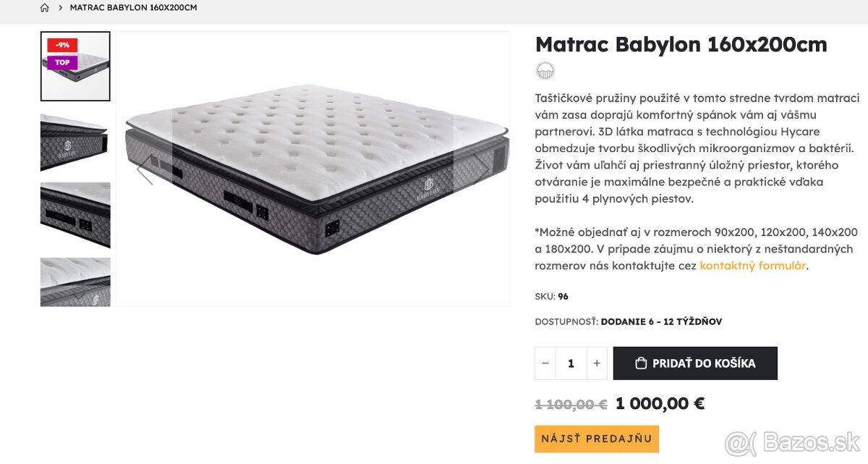Click the purple TOP badge on the thumbnail
This screenshot has height=464, width=868.
(61, 62)
